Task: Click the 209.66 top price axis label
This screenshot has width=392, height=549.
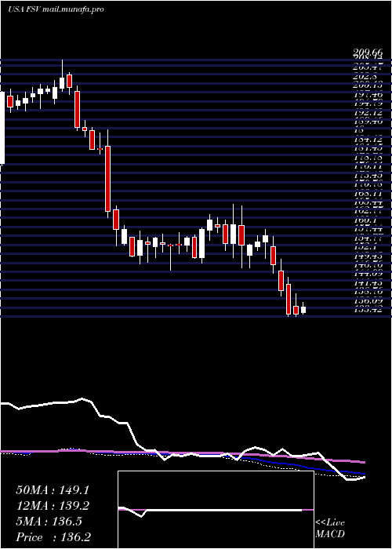Action: pyautogui.click(x=368, y=53)
